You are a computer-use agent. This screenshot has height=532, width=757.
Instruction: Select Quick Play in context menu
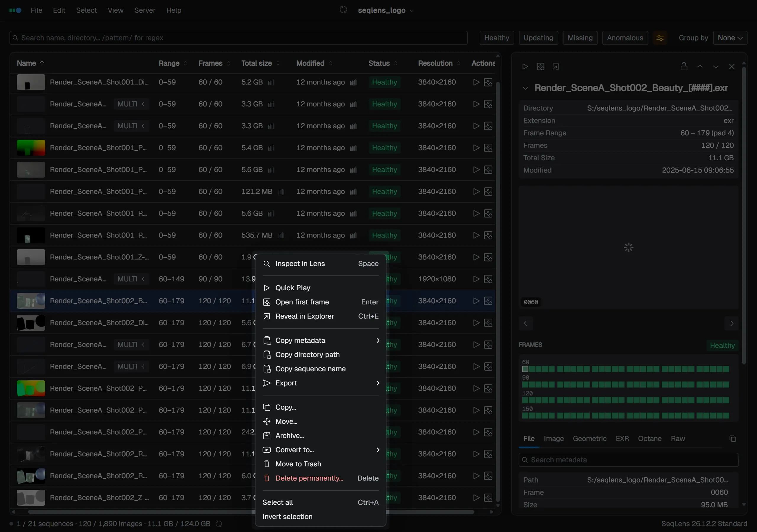coord(321,288)
